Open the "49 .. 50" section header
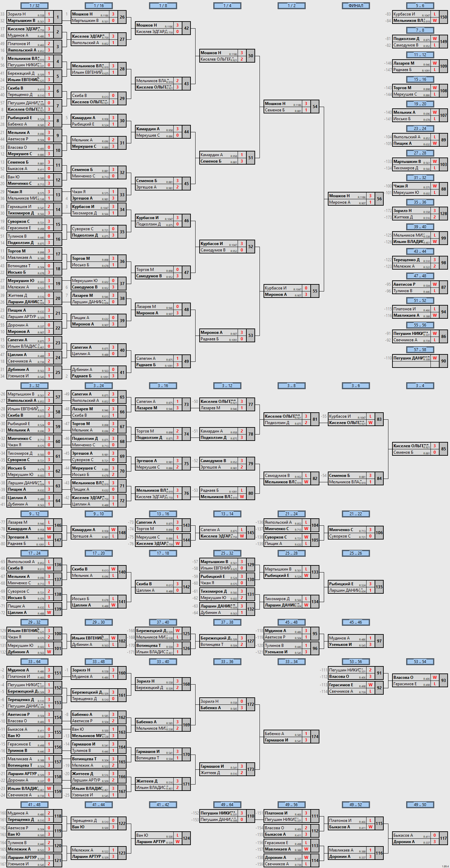The height and width of the screenshot is (868, 450). pos(420,805)
